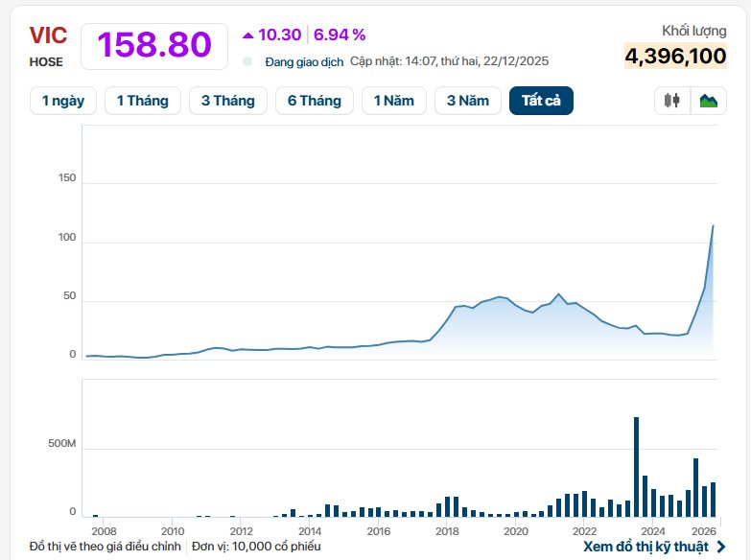Choose the 6 Tháng time range
The height and width of the screenshot is (560, 751).
tap(314, 101)
